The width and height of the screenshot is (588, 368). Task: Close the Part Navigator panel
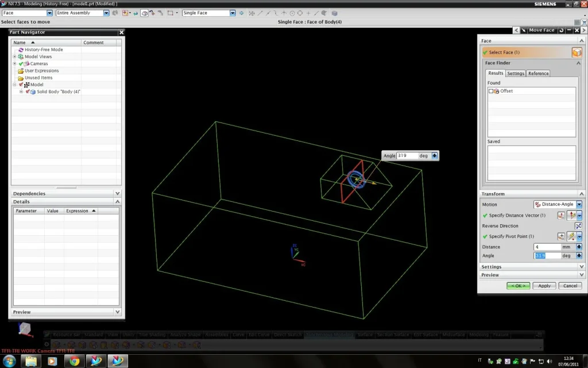(x=121, y=32)
